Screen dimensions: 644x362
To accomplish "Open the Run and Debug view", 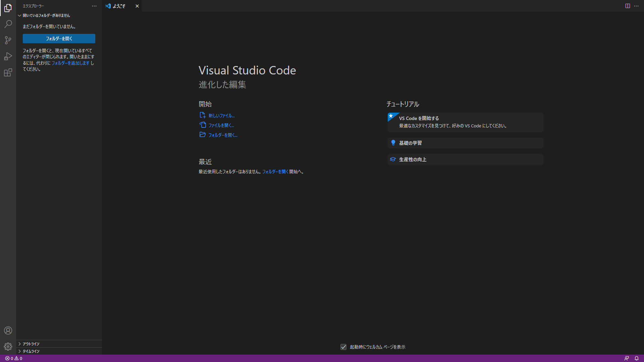I will coord(8,56).
